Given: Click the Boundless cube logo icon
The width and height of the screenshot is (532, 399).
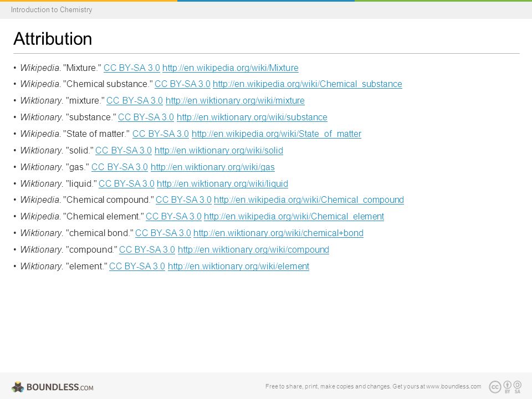Looking at the screenshot, I should click(x=18, y=387).
